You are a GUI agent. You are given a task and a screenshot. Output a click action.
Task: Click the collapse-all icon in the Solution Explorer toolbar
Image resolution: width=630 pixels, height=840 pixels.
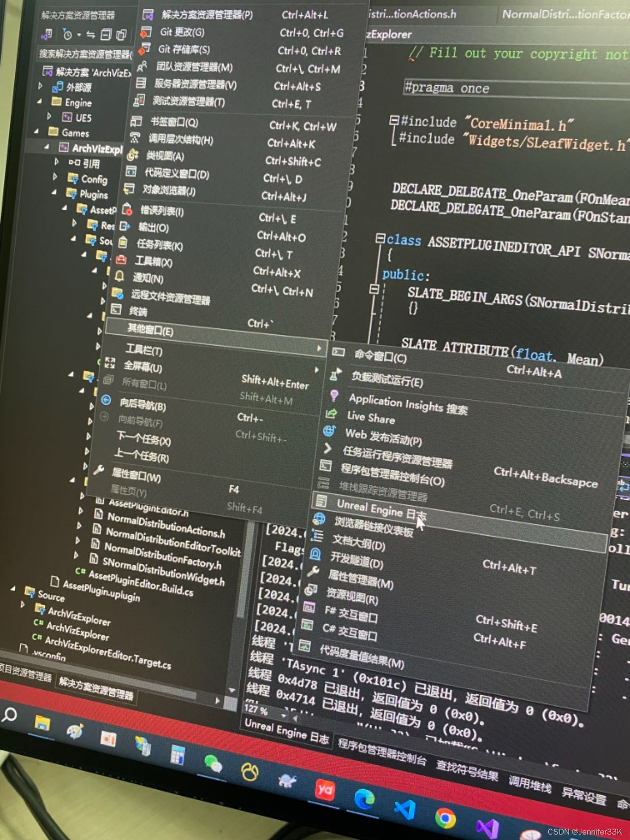tap(106, 34)
